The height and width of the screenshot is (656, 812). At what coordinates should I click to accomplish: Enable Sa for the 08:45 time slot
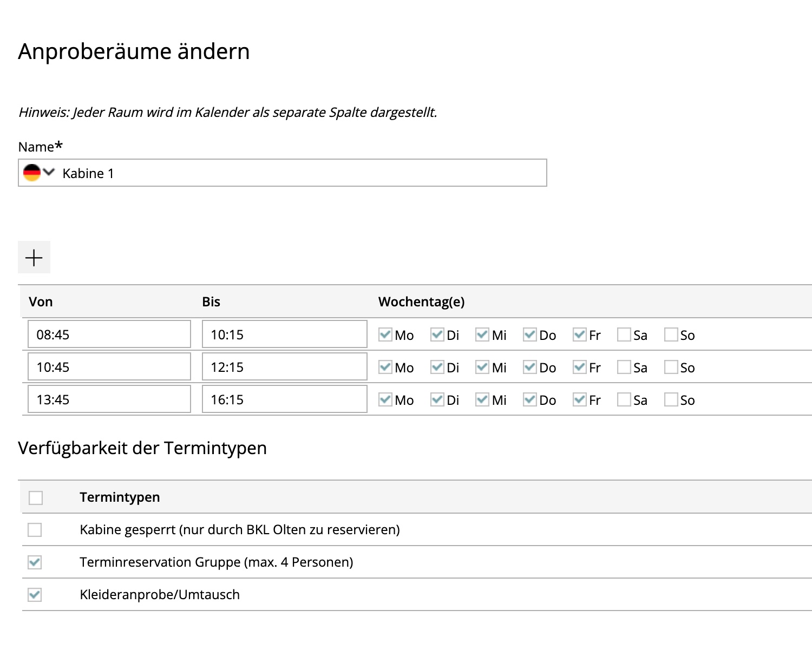click(x=624, y=334)
